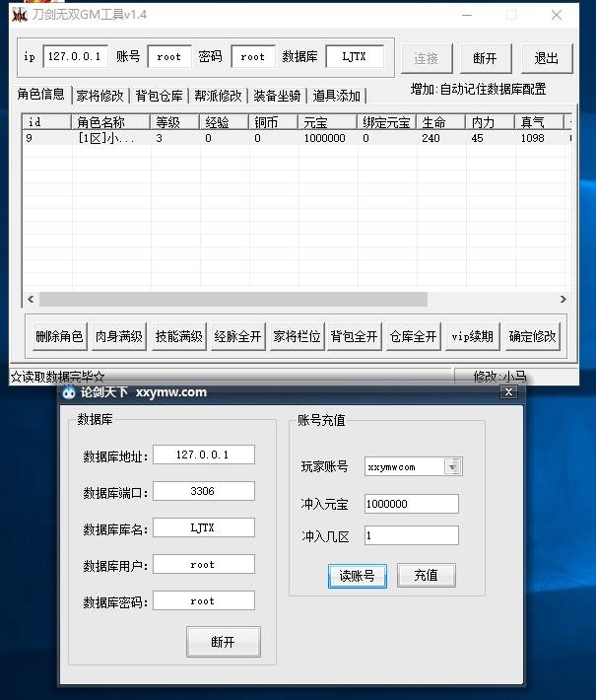Select the 道具添加 tab
Viewport: 596px width, 700px height.
pos(336,96)
